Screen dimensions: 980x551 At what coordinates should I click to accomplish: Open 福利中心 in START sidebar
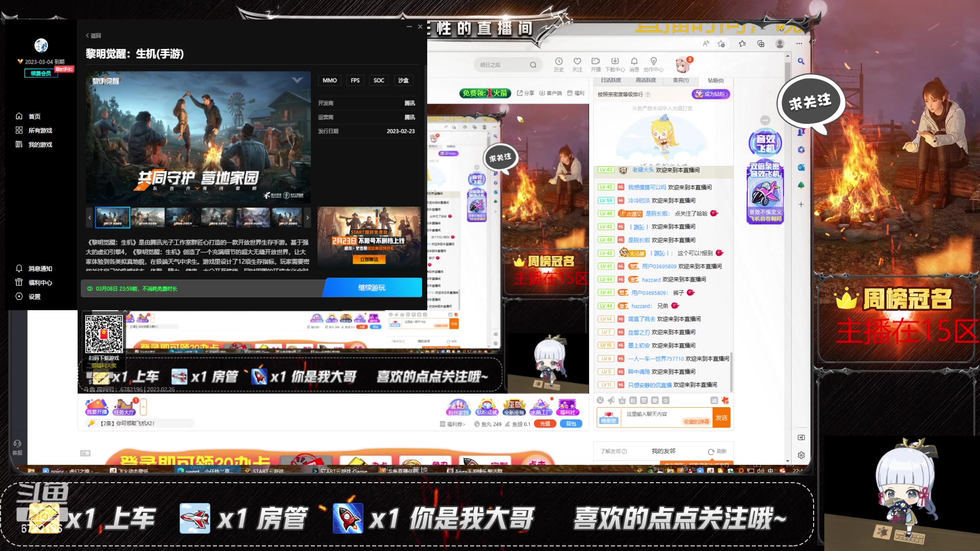pyautogui.click(x=34, y=283)
